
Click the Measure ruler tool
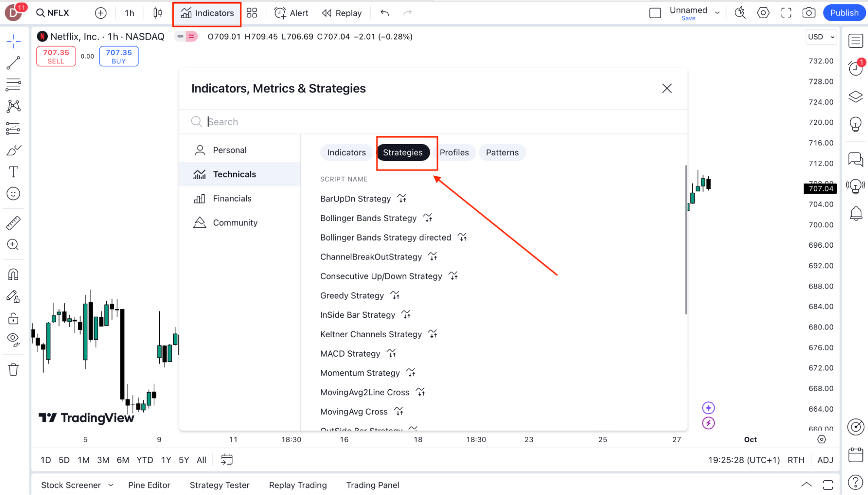coord(13,223)
